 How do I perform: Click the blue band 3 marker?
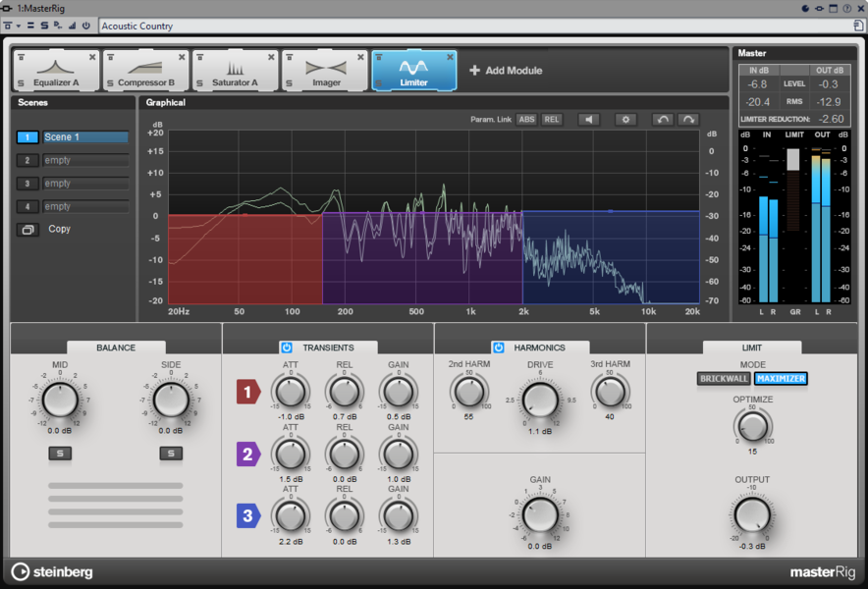pos(248,516)
